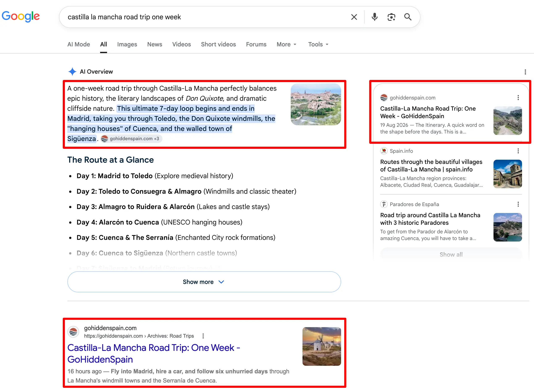Click 'Day 3: Almagro to Ruidera & Alarcón'
The height and width of the screenshot is (392, 534).
[x=173, y=207]
